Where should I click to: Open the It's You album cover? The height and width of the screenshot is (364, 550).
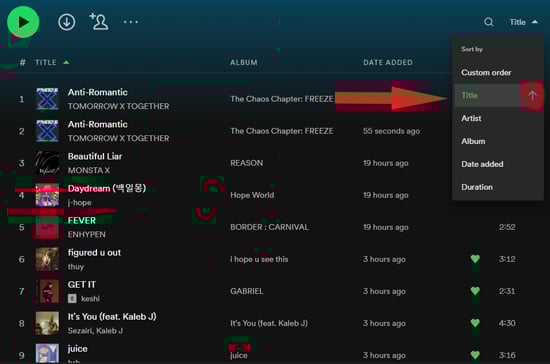click(47, 323)
